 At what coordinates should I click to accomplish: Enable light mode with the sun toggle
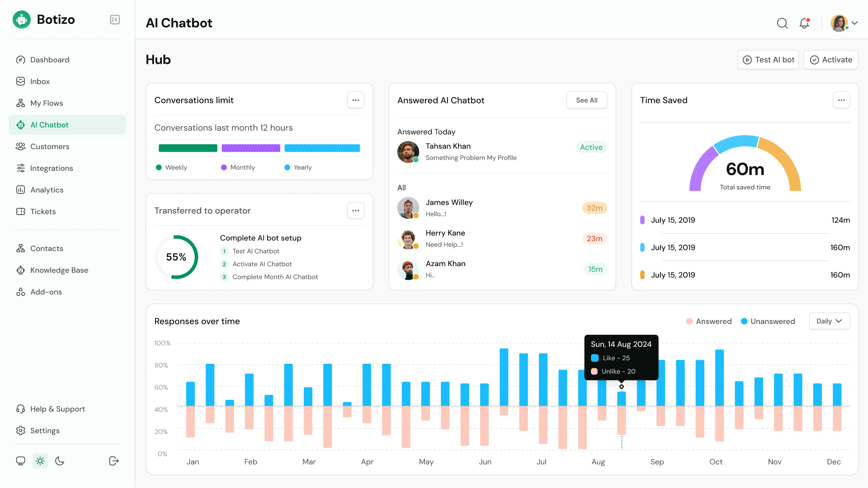[x=40, y=461]
